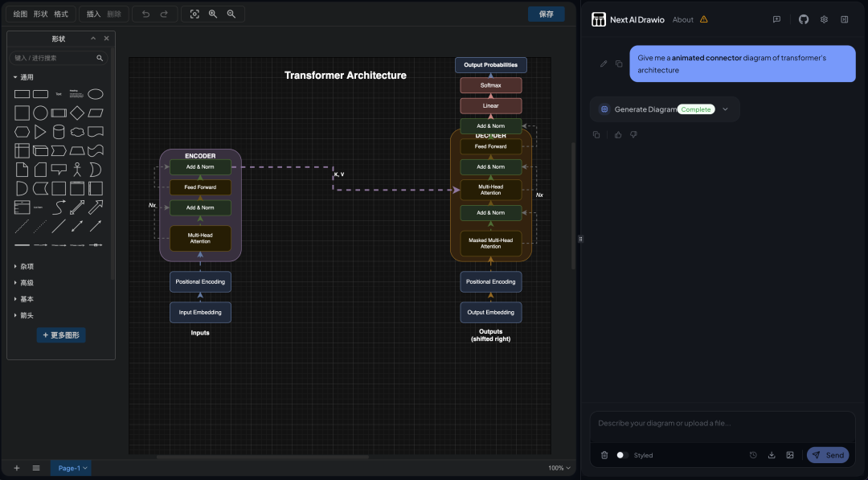Open the Page-1 tab

tap(71, 468)
